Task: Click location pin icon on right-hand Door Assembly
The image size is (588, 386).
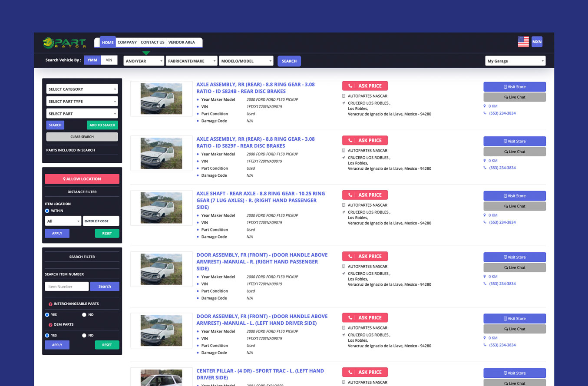Action: pos(485,277)
